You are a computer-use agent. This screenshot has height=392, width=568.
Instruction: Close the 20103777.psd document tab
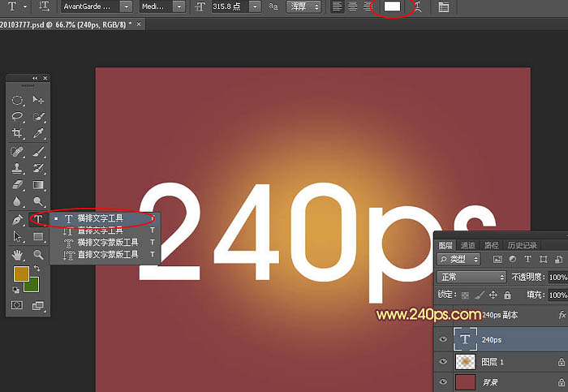tap(139, 24)
